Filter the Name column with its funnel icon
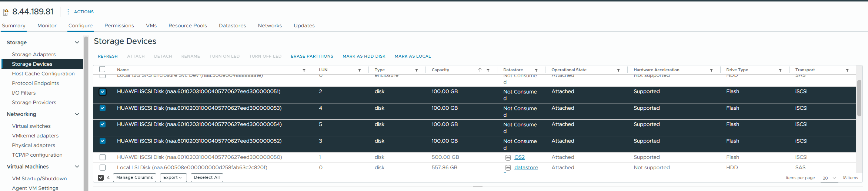The height and width of the screenshot is (191, 868). pos(304,70)
